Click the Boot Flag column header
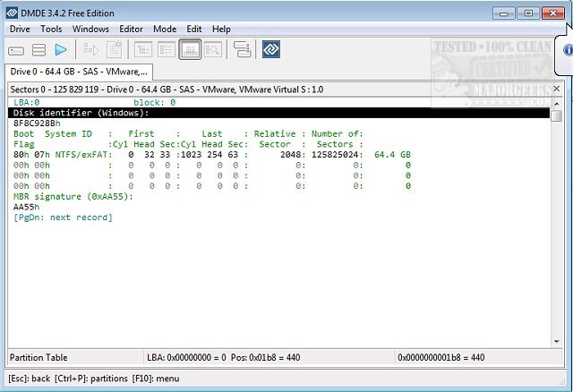The width and height of the screenshot is (573, 392). 24,140
